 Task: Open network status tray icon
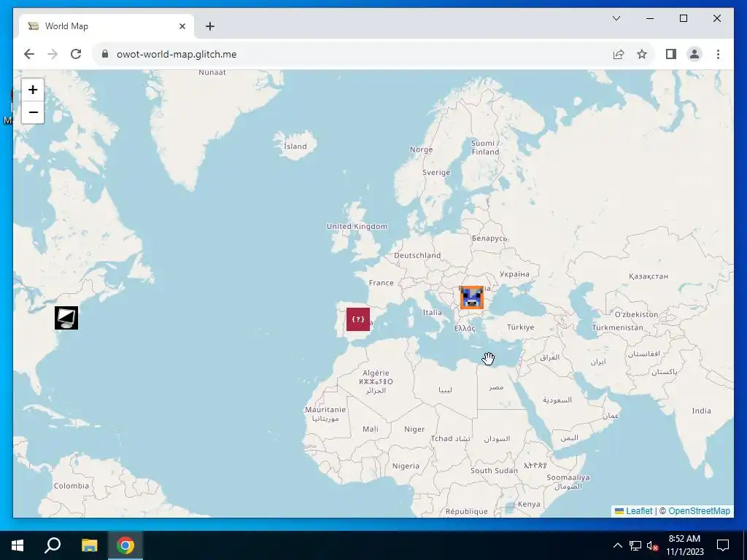(635, 545)
